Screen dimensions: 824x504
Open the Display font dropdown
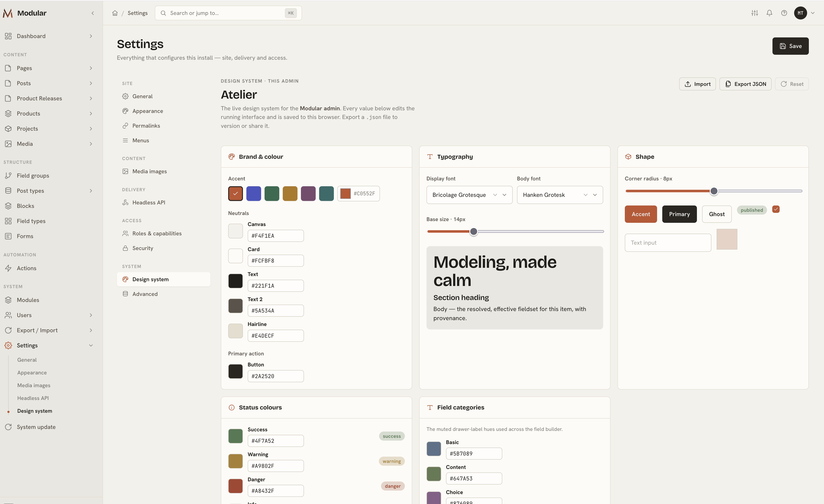[x=469, y=195]
